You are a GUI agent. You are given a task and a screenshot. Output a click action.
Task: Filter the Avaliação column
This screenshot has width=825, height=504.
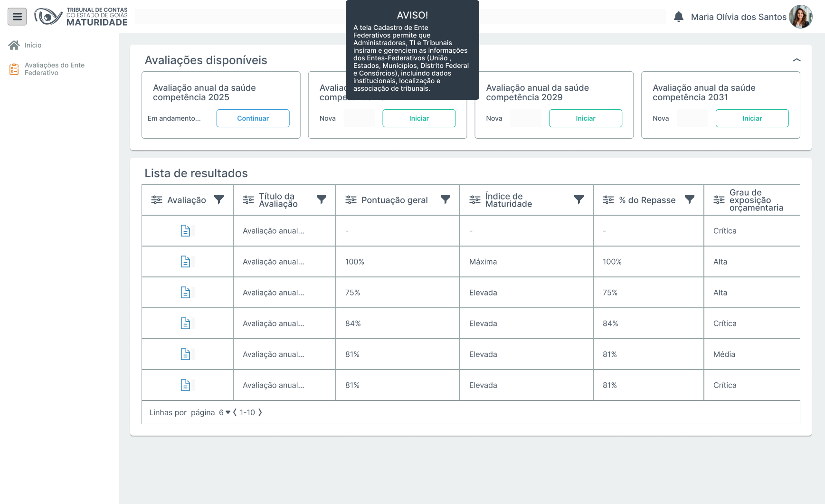(x=219, y=200)
